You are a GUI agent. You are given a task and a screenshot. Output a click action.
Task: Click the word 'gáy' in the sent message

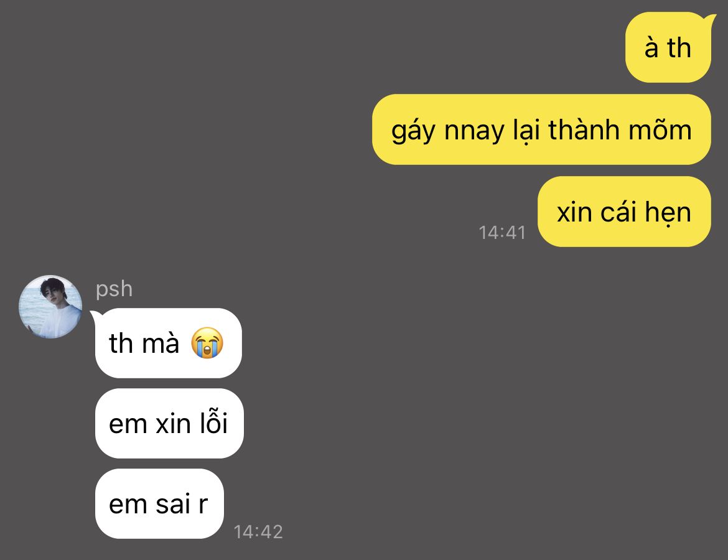click(413, 131)
